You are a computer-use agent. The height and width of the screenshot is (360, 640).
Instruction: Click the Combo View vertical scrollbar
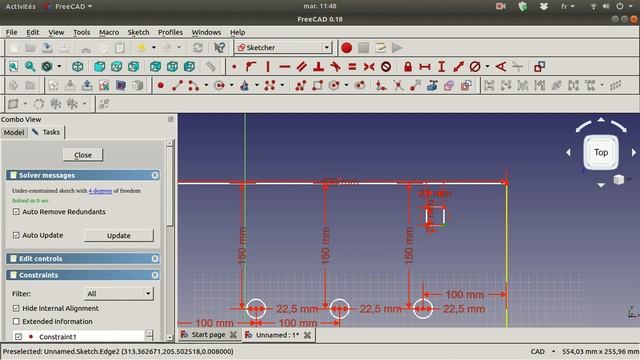coord(170,240)
